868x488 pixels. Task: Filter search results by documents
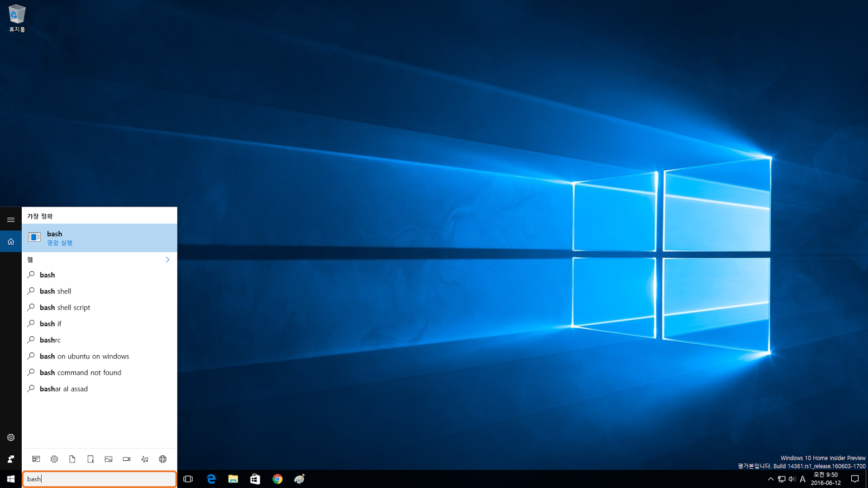pos(72,459)
